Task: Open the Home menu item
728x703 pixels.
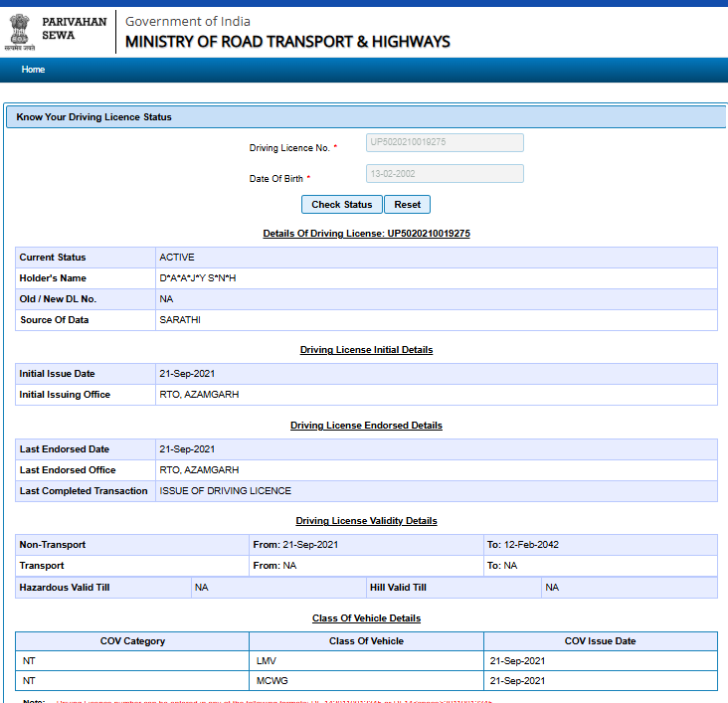Action: [33, 70]
